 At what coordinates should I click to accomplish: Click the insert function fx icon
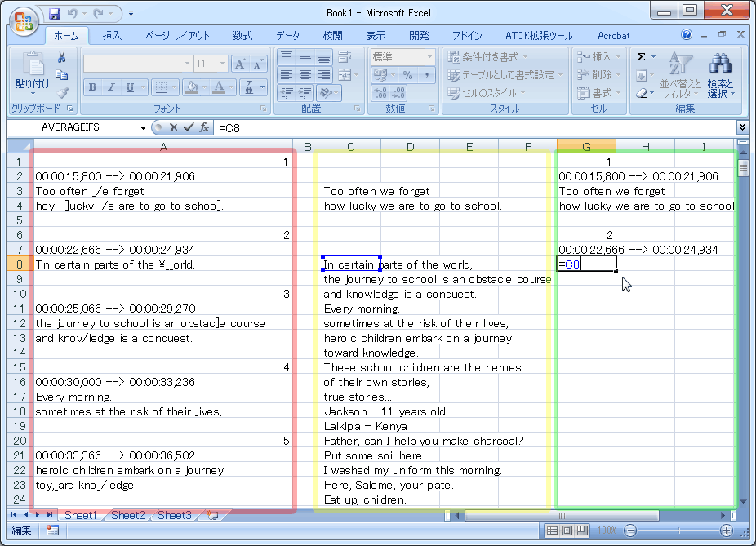204,127
